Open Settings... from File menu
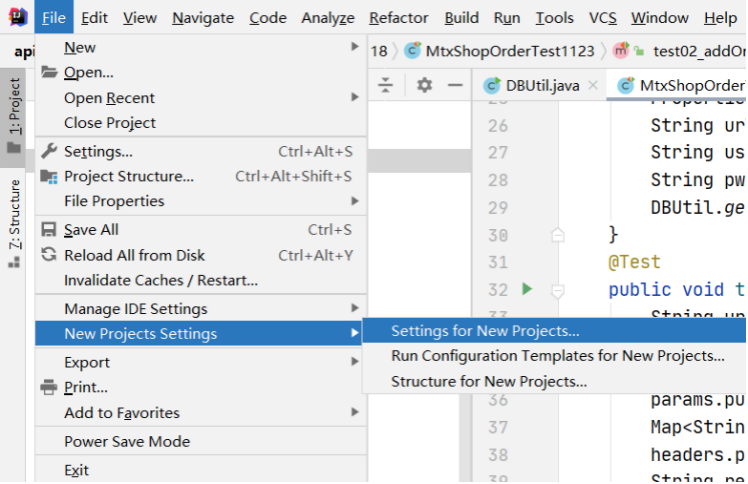748x484 pixels. [200, 151]
